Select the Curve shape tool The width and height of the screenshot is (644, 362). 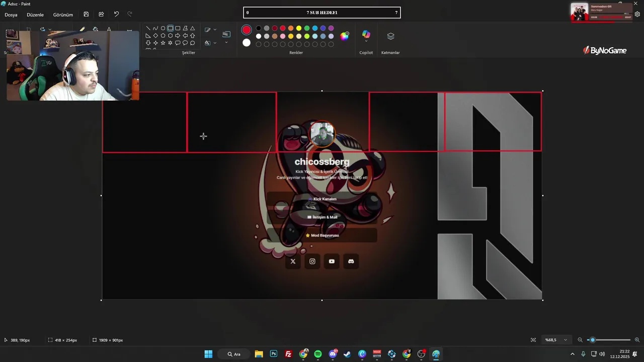pos(155,28)
